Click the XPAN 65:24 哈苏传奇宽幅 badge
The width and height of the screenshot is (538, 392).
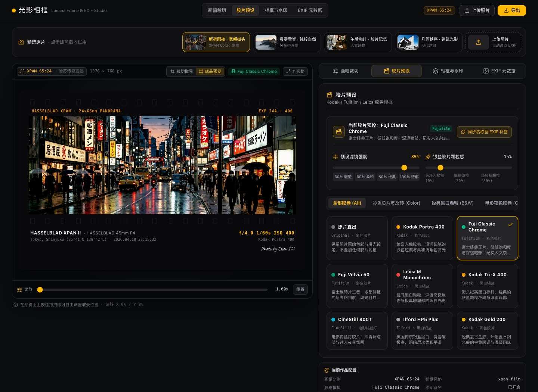(52, 71)
